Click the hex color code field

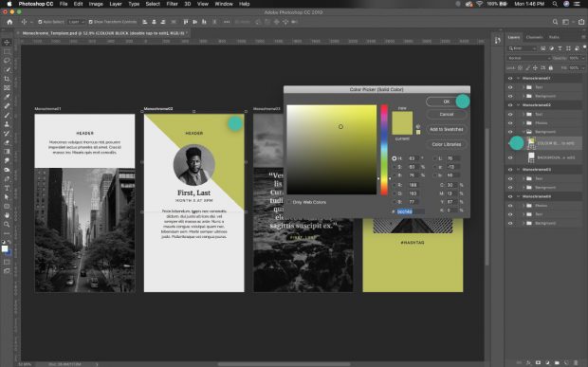(411, 211)
